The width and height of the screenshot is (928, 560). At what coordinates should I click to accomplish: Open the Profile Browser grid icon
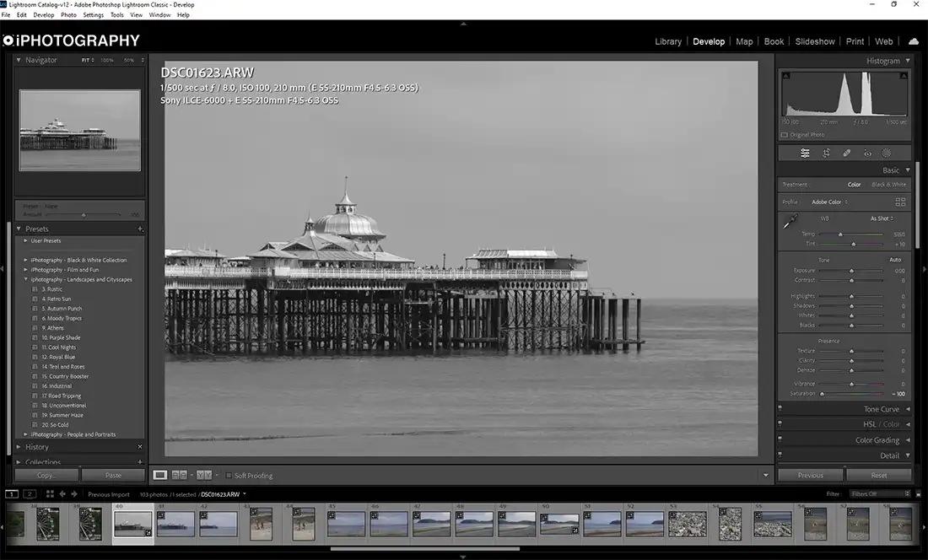pos(900,202)
